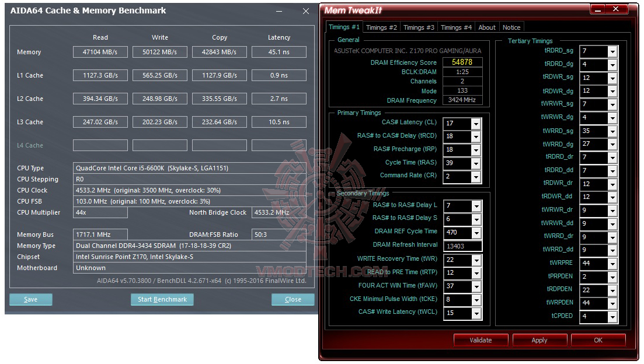Viewport: 644px width, 364px height.
Task: Apply the current timing settings
Action: pos(539,339)
